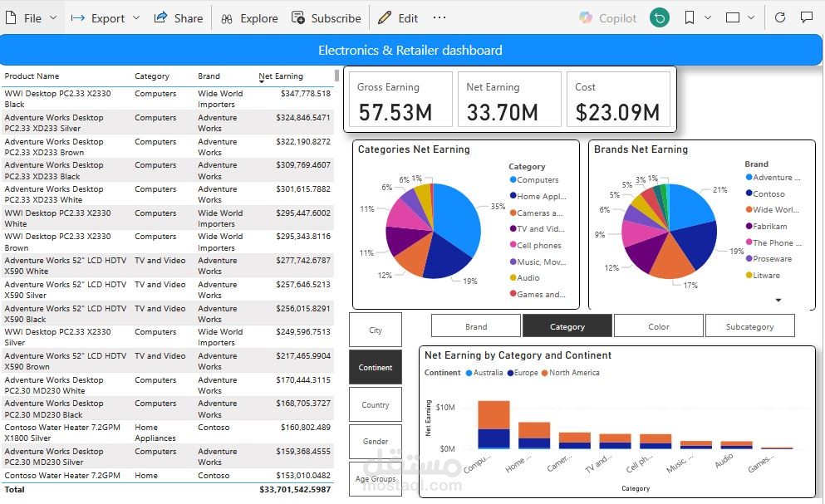Click the Computers stacked bar

tap(494, 424)
